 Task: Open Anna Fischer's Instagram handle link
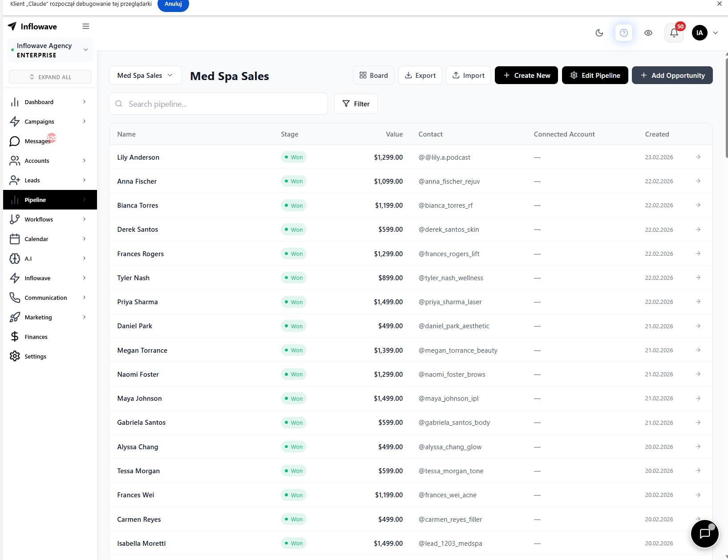[x=449, y=181]
